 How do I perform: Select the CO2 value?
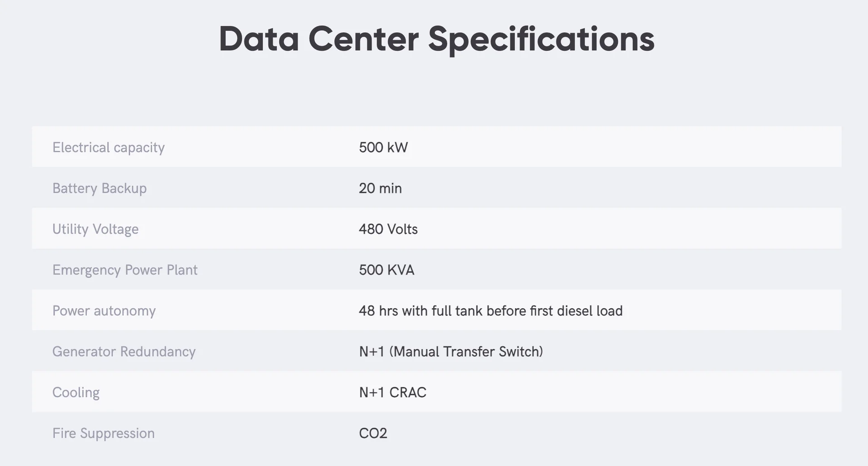[373, 433]
